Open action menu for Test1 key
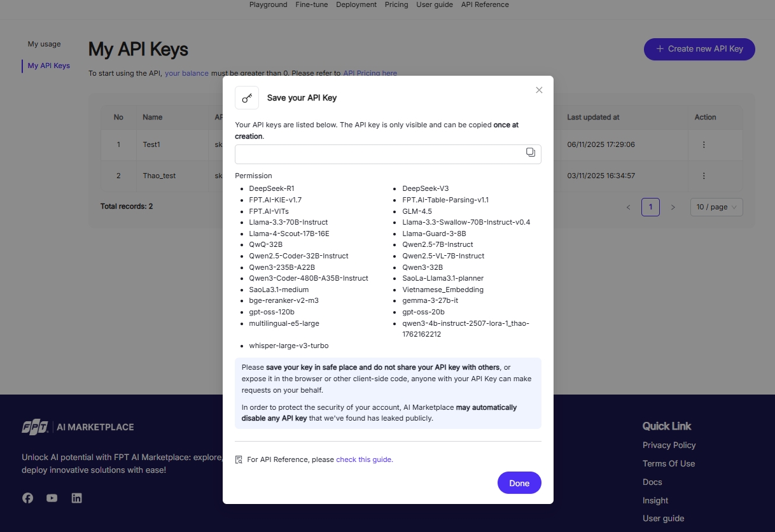This screenshot has width=775, height=532. click(x=704, y=144)
